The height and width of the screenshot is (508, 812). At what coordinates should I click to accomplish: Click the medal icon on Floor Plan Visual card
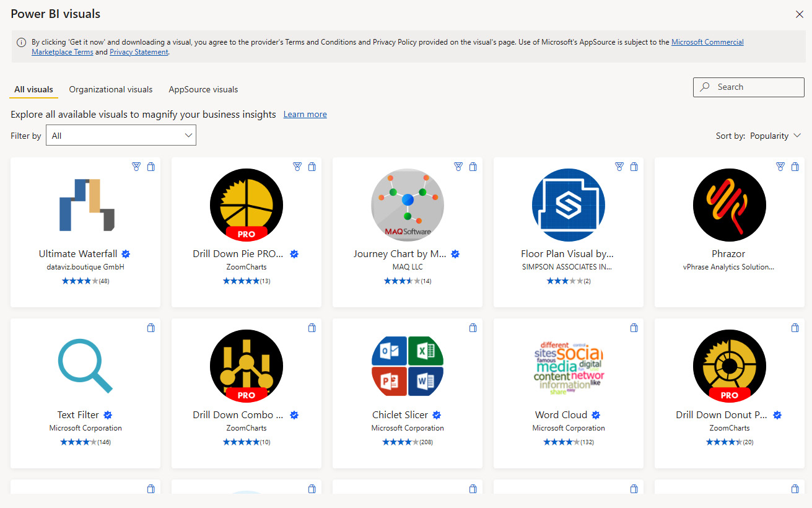point(619,167)
